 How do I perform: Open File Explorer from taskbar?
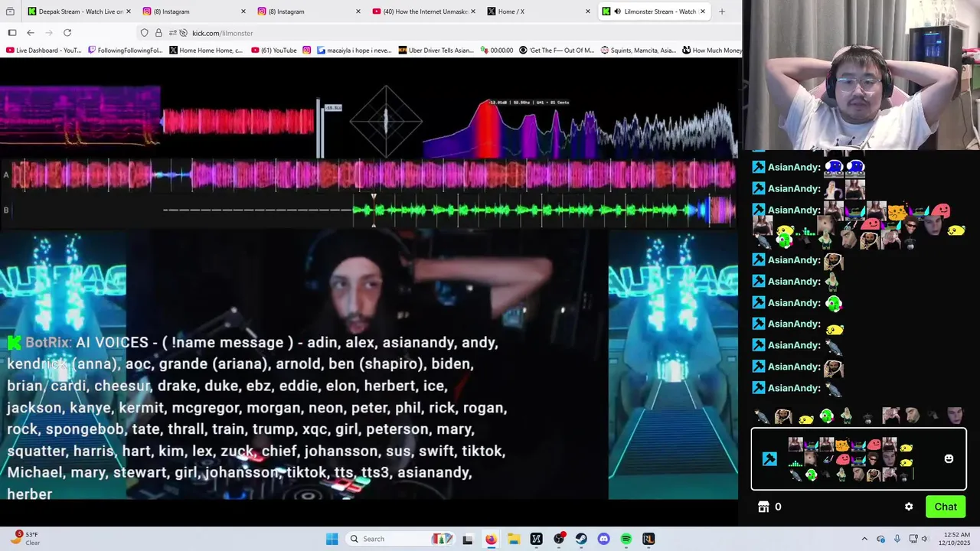tap(514, 539)
